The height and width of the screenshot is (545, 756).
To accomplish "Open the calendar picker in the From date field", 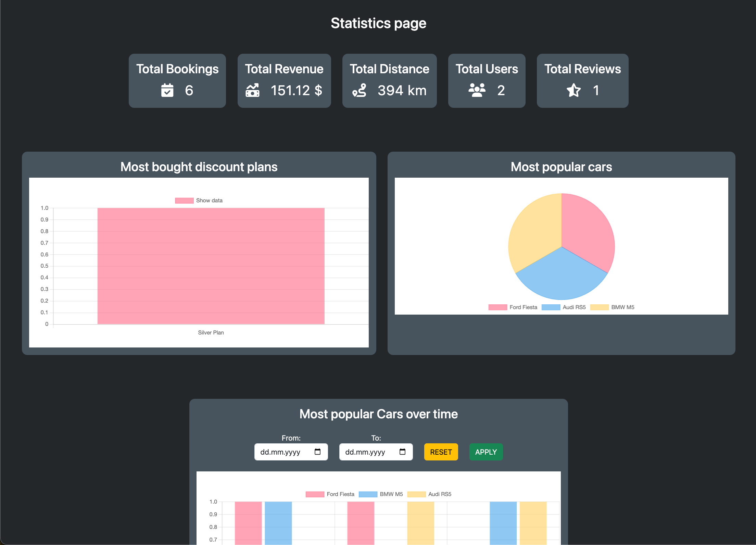I will (317, 452).
